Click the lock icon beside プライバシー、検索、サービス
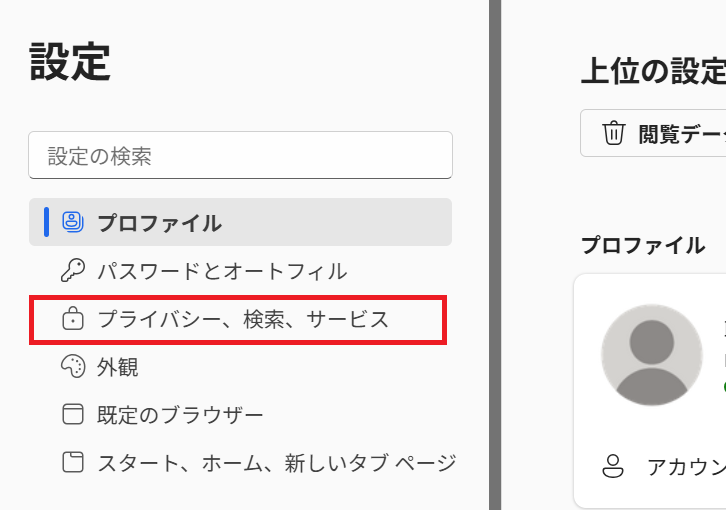Image resolution: width=726 pixels, height=510 pixels. [x=73, y=320]
